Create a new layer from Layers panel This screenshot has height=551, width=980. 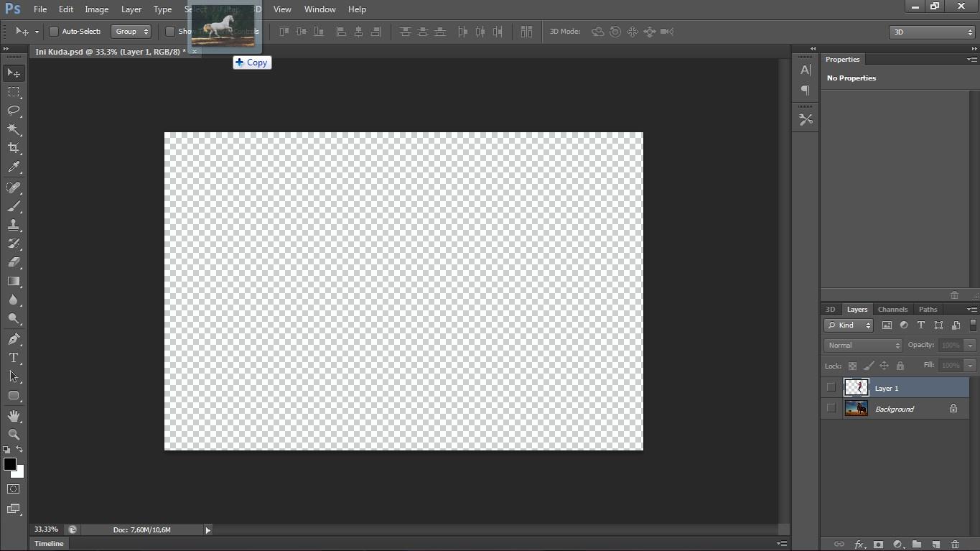pyautogui.click(x=935, y=545)
